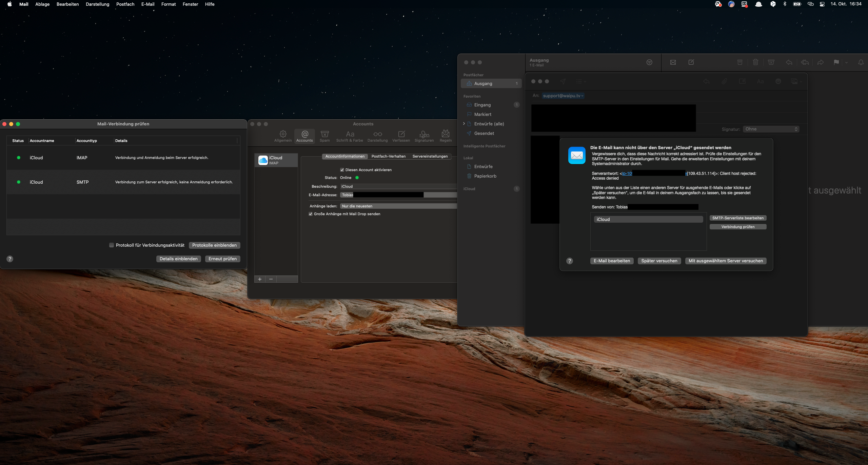Click the Erneut prüfen button
This screenshot has height=465, width=868.
click(x=222, y=259)
